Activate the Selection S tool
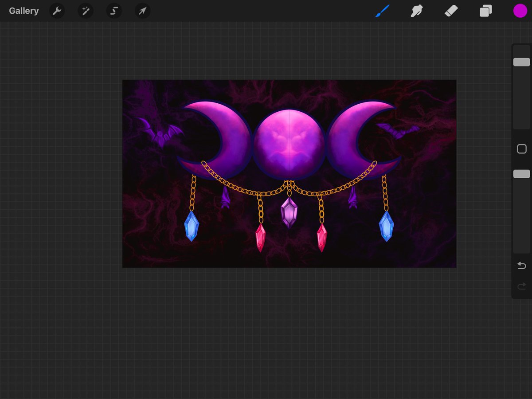This screenshot has width=532, height=399. (x=114, y=11)
